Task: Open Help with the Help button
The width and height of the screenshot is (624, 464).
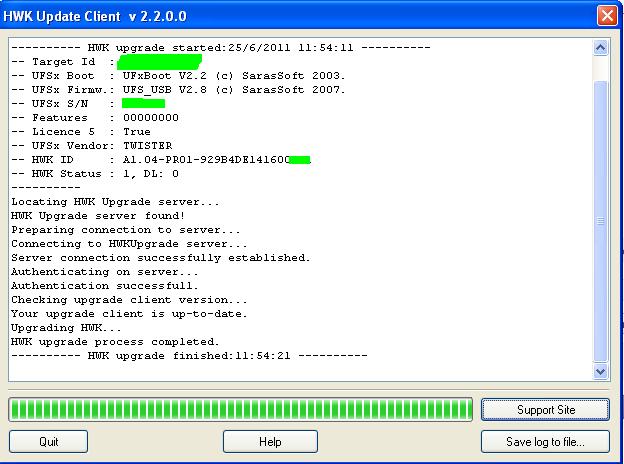Action: point(270,441)
